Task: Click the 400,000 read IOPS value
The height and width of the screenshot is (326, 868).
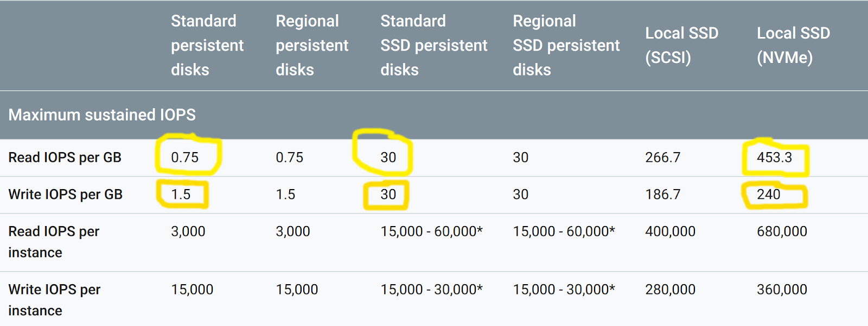Action: coord(670,231)
